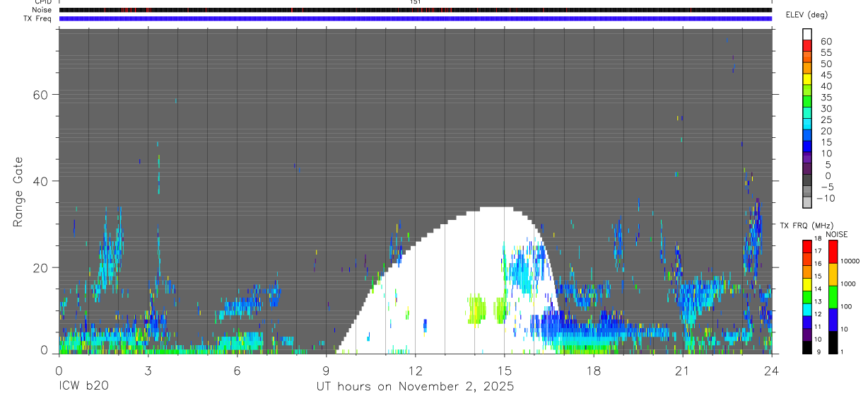868x401 pixels.
Task: Select the 'ICW b20' radar beam label
Action: (x=83, y=387)
